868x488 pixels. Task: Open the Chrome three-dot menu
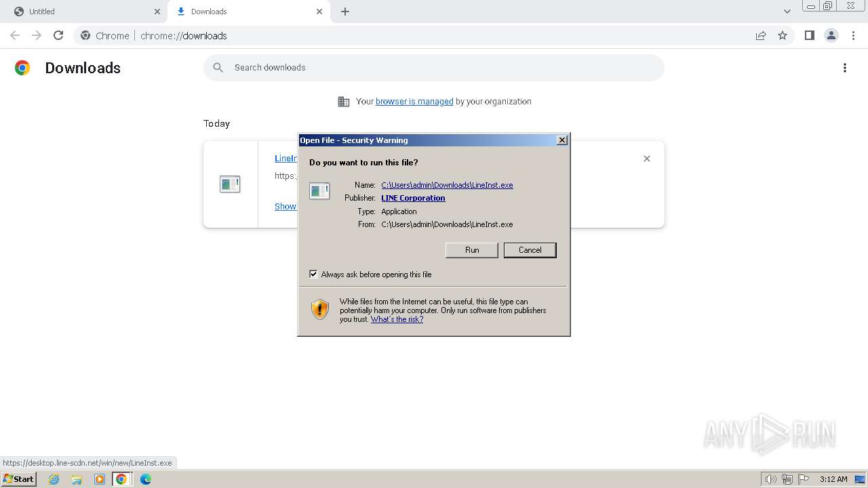point(853,35)
